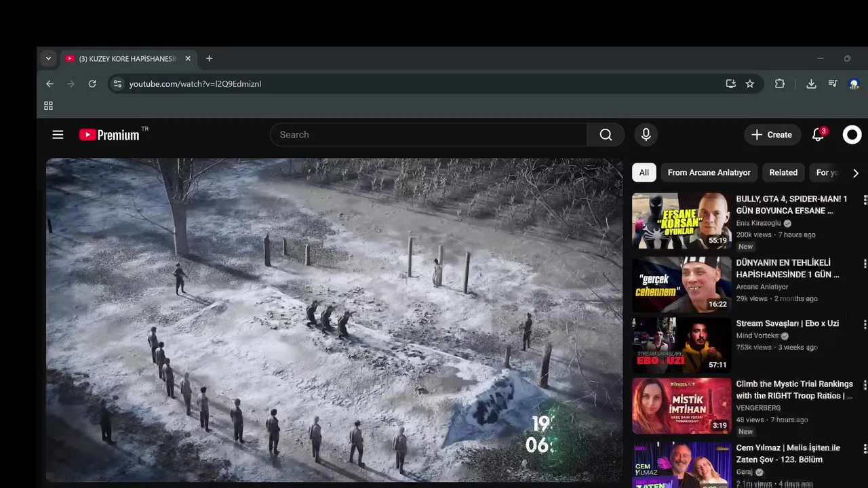
Task: Focus the YouTube Search field
Action: (429, 135)
